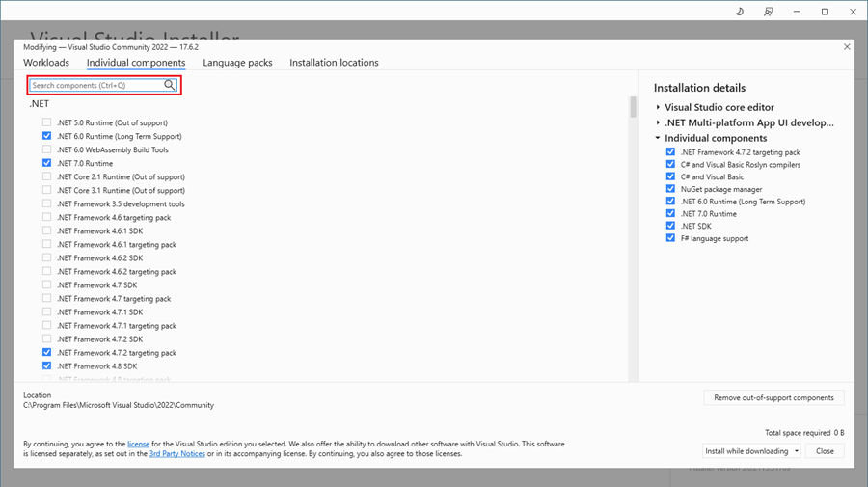Viewport: 868px width, 487px height.
Task: Uncheck NuGet package manager
Action: click(x=670, y=189)
